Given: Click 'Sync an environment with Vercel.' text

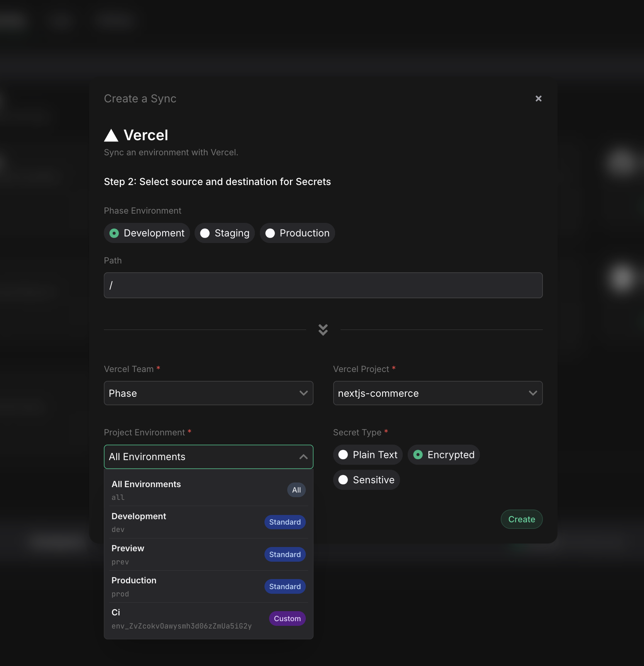Looking at the screenshot, I should pyautogui.click(x=171, y=152).
